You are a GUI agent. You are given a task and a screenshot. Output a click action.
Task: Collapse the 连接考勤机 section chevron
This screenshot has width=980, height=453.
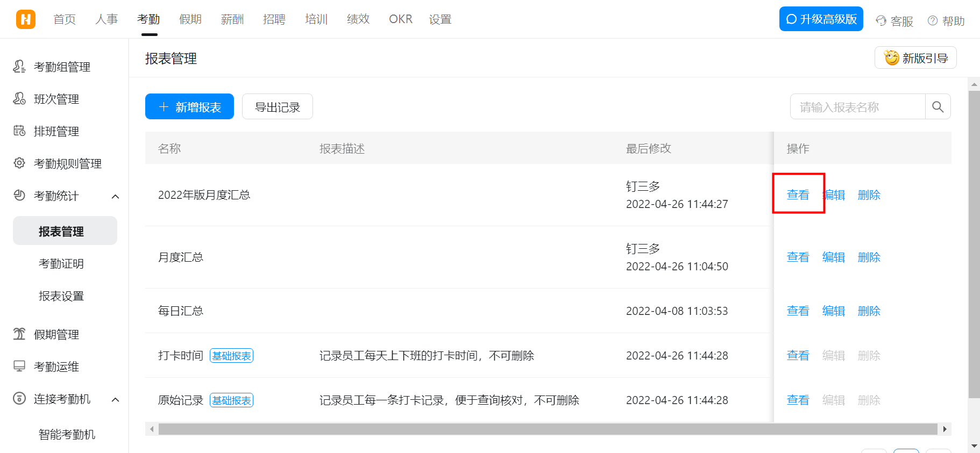115,399
